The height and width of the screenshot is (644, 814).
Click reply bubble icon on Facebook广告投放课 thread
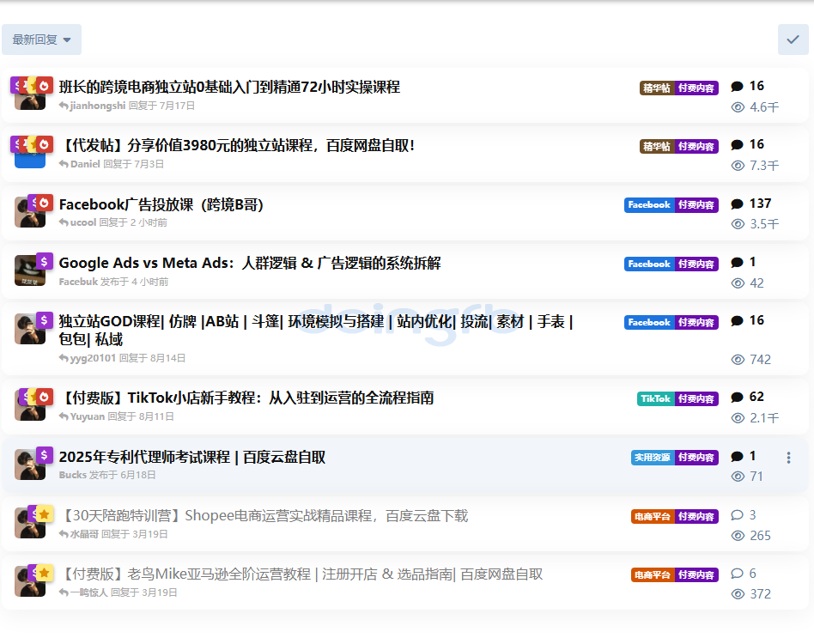click(737, 204)
